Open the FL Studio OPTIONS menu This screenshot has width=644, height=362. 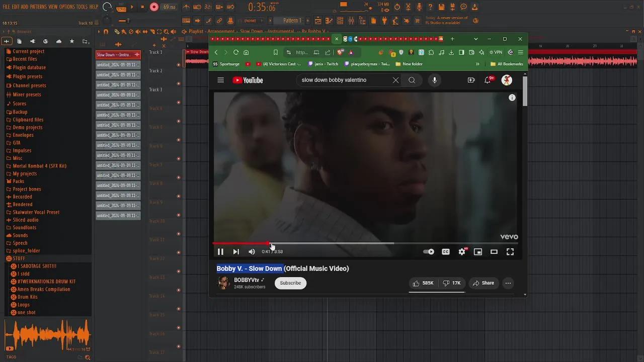click(67, 7)
